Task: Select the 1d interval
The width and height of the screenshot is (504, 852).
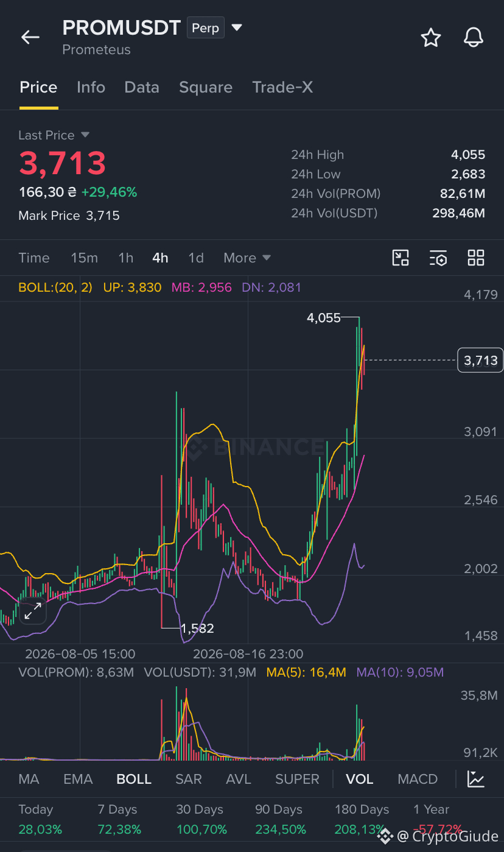Action: pos(196,258)
